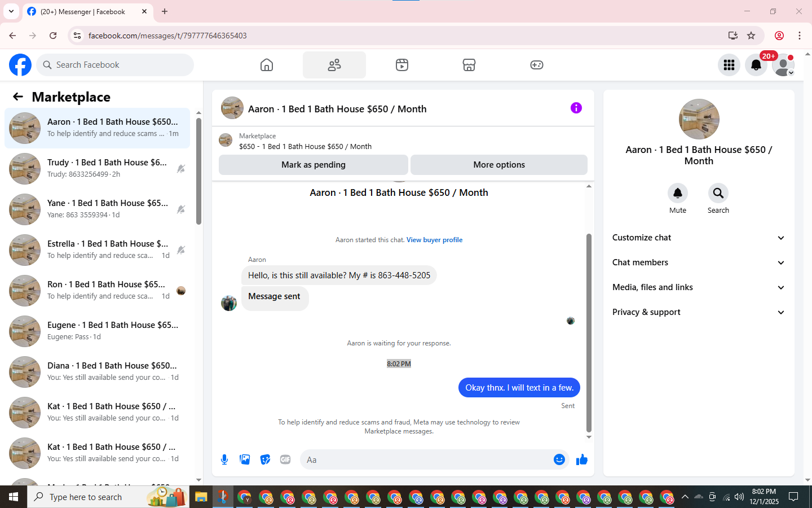The image size is (812, 508).
Task: Click muted bell icon on Estrella's chat
Action: pos(181,250)
